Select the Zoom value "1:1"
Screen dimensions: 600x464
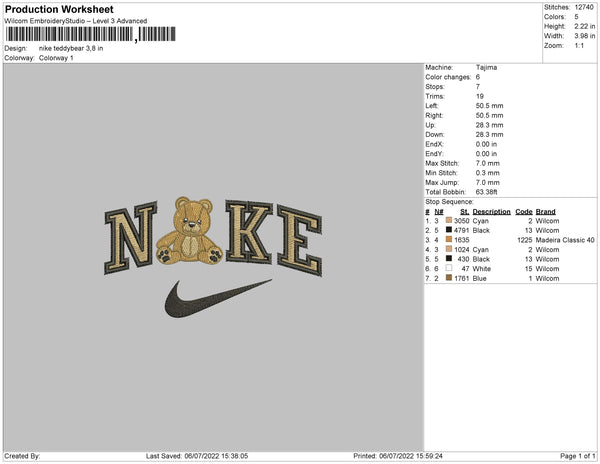point(579,46)
